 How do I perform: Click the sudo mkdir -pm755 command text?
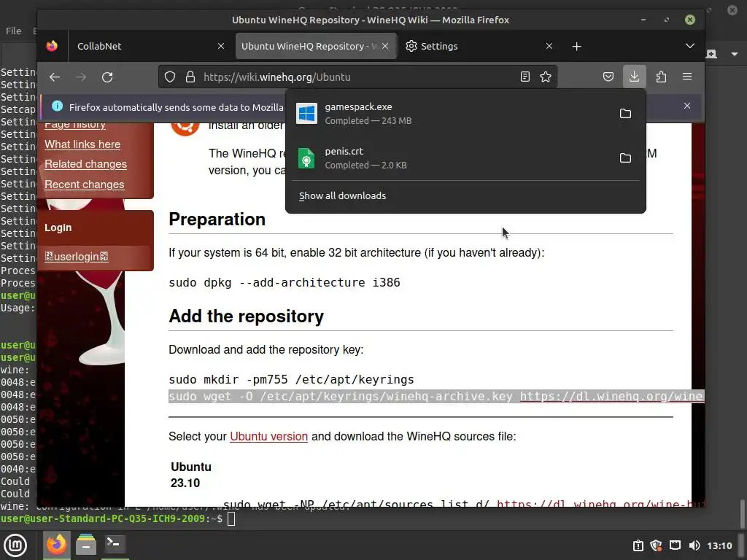291,379
